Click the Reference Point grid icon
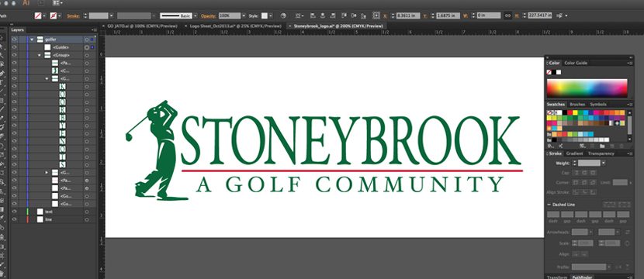 pyautogui.click(x=376, y=15)
